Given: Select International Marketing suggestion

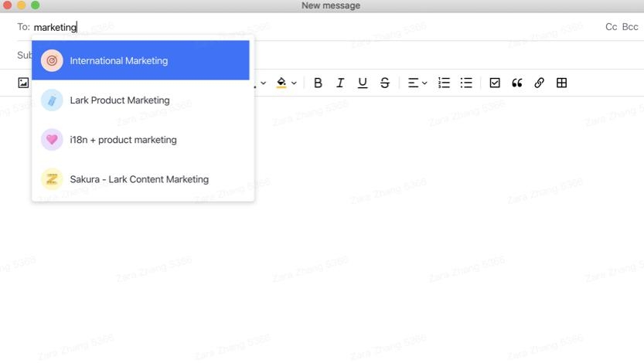Looking at the screenshot, I should [x=141, y=60].
